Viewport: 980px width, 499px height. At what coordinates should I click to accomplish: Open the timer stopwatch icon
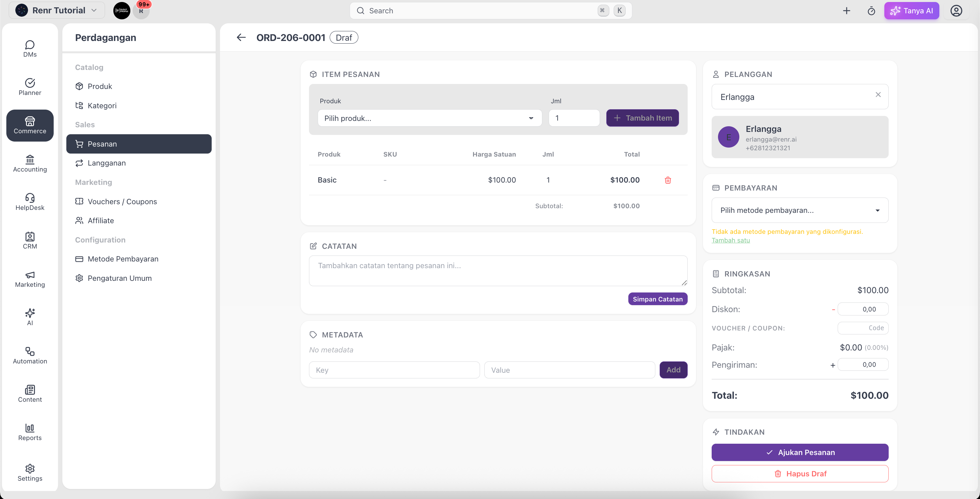point(871,11)
